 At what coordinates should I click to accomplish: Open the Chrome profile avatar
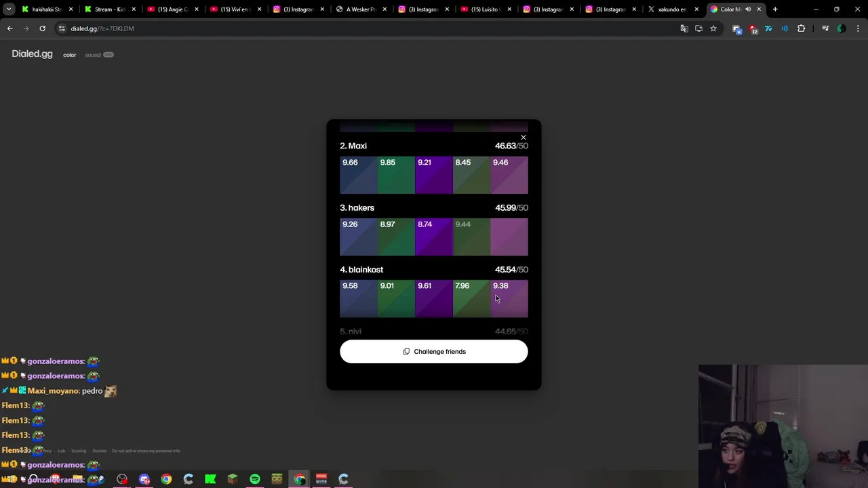coord(842,28)
